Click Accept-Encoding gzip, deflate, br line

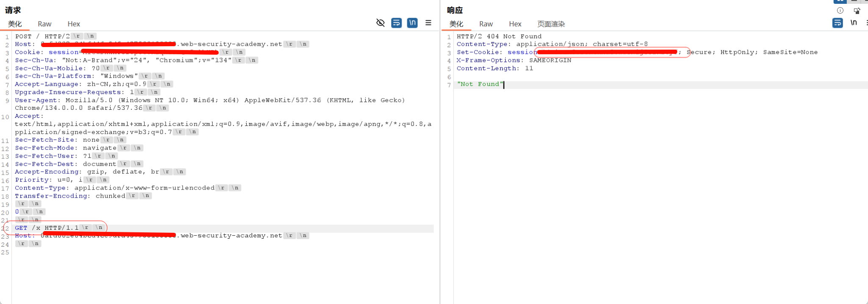87,172
